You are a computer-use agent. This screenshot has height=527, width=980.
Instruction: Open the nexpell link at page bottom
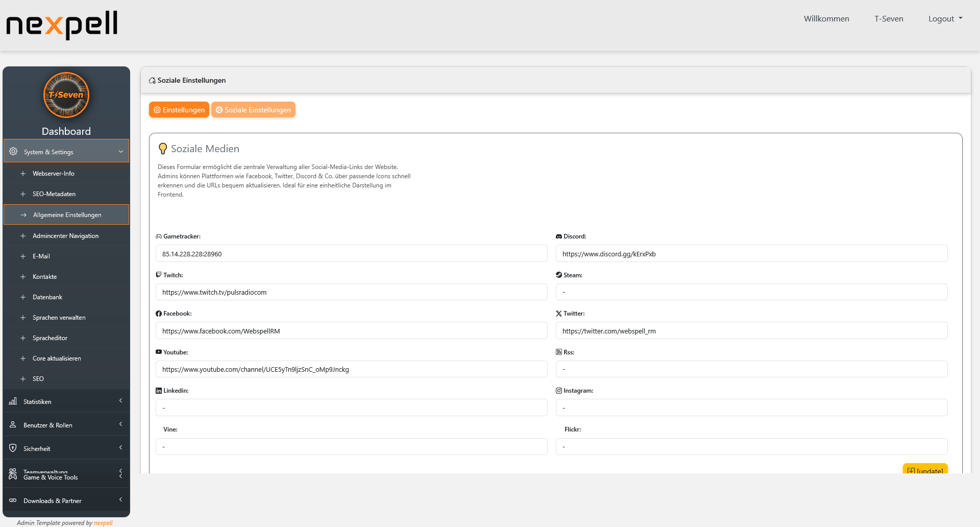click(103, 522)
